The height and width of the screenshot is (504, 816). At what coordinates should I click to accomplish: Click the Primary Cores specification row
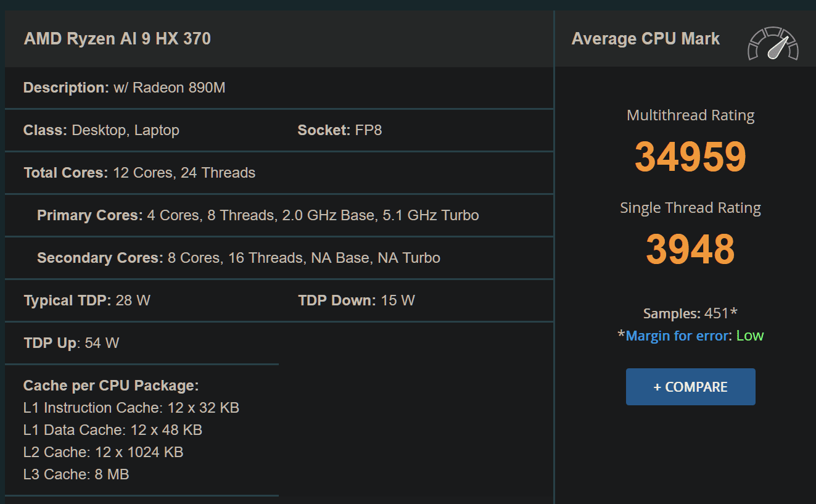[279, 215]
